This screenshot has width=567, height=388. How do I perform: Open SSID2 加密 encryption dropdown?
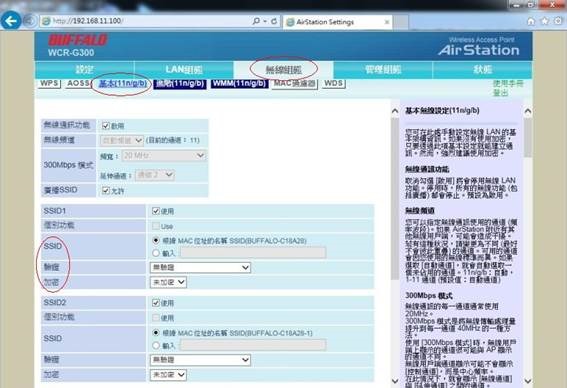point(168,375)
